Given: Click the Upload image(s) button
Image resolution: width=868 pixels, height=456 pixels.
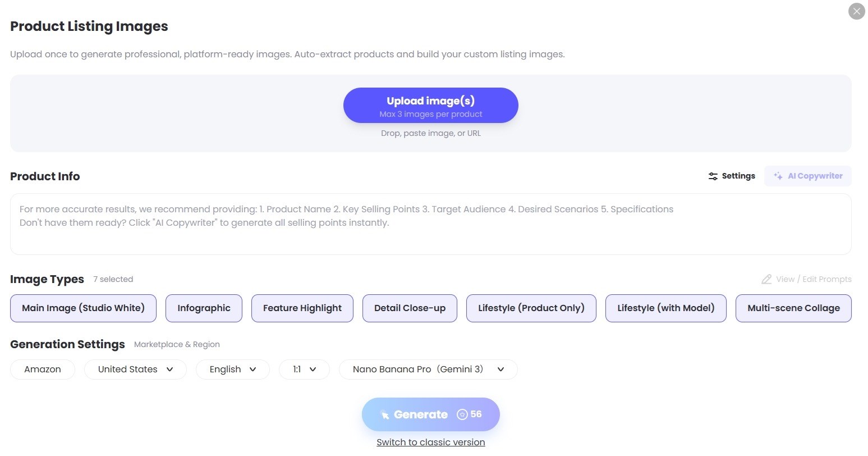Looking at the screenshot, I should coord(430,106).
